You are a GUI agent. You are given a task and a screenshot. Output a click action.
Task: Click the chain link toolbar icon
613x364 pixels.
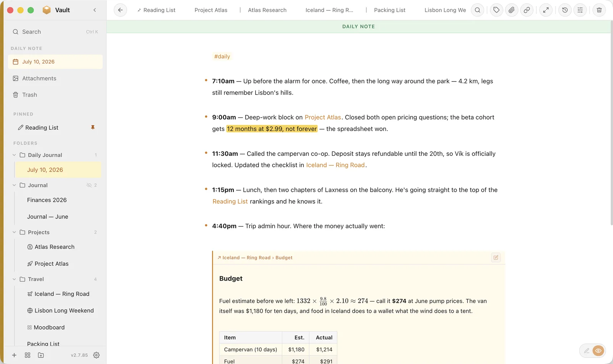(527, 10)
